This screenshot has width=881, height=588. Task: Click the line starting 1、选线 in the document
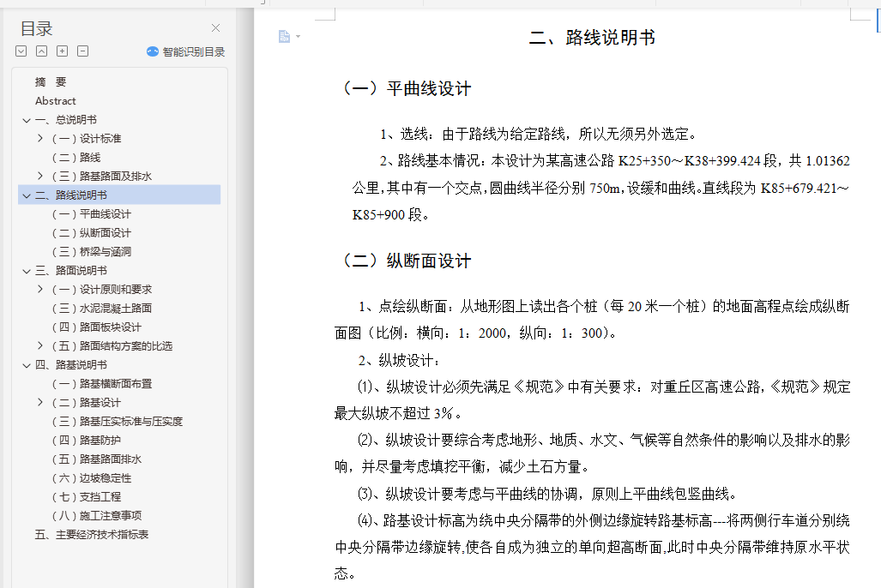click(539, 135)
